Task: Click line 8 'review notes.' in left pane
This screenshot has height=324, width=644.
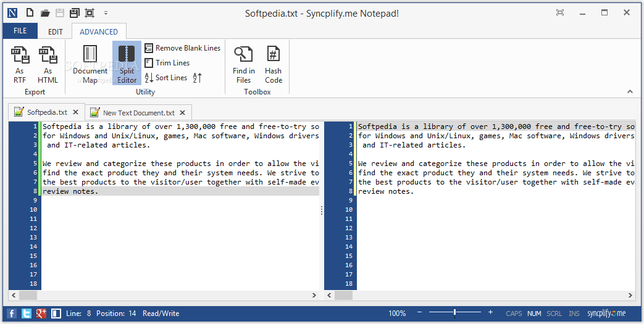Action: (70, 191)
